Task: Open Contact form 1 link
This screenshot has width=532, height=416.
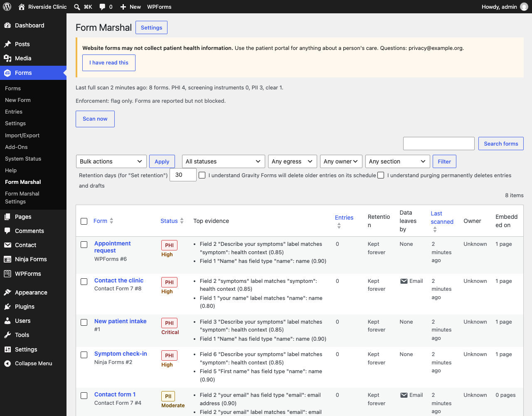Action: (115, 394)
